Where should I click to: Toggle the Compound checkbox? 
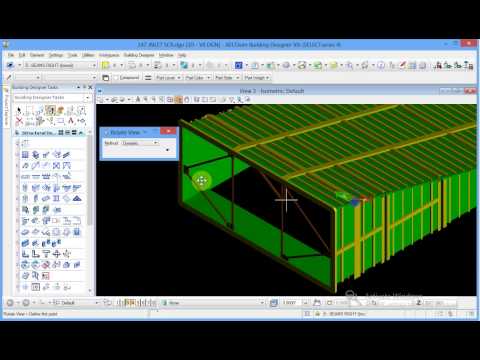[x=116, y=78]
